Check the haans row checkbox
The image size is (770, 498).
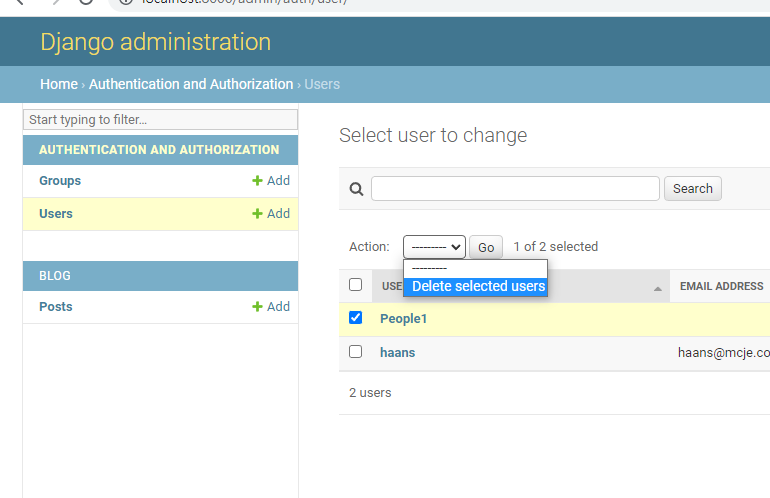click(x=356, y=352)
